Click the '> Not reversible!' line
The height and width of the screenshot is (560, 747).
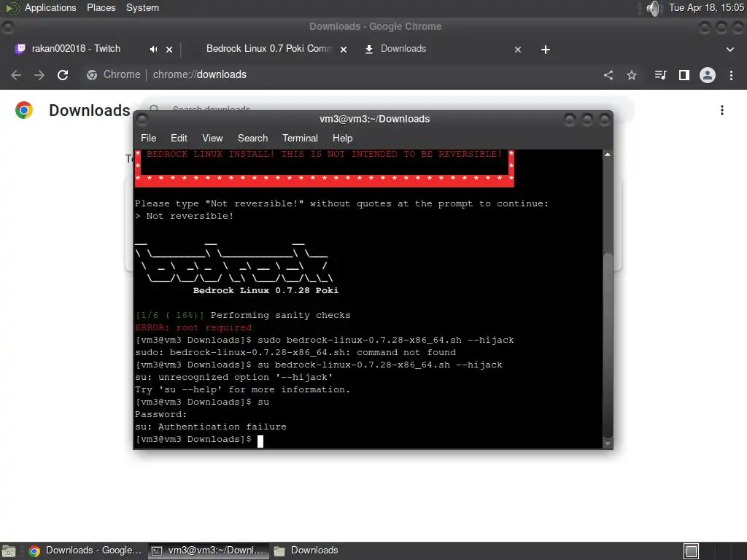(184, 216)
